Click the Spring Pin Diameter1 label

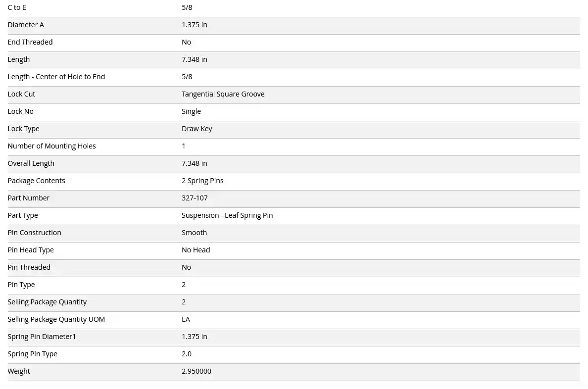coord(42,337)
